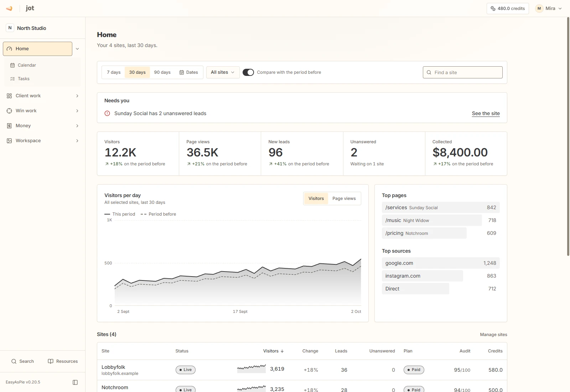Switch chart to Visitors tab
The height and width of the screenshot is (392, 570).
coord(316,198)
